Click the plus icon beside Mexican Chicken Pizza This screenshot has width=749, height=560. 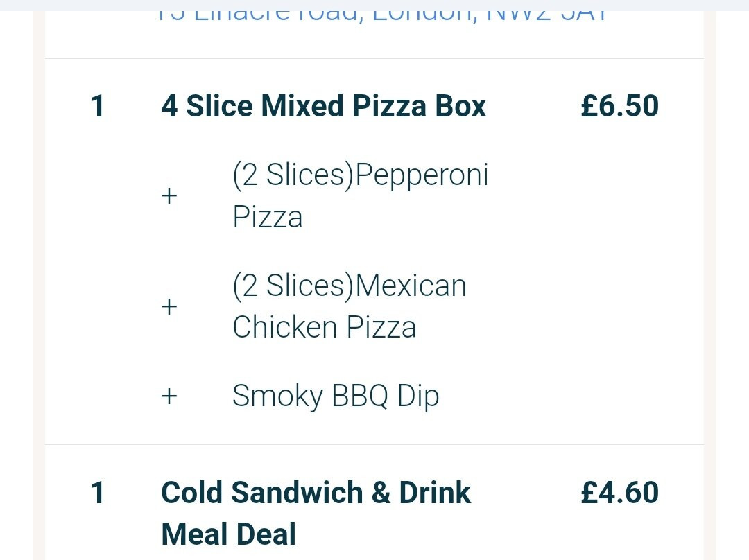coord(169,306)
